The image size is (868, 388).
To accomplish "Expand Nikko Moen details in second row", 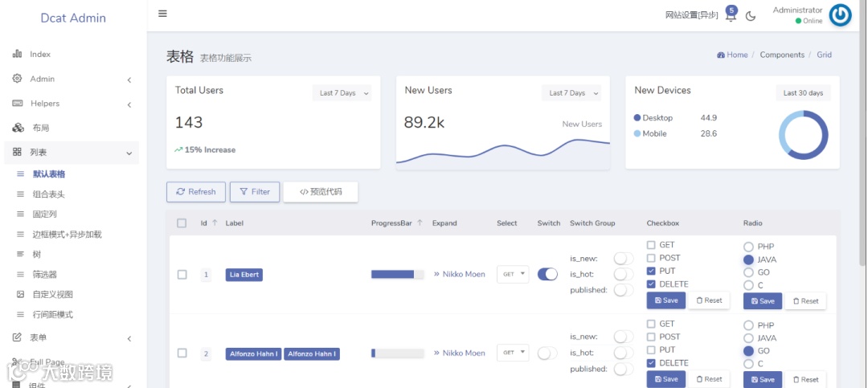I will point(460,353).
